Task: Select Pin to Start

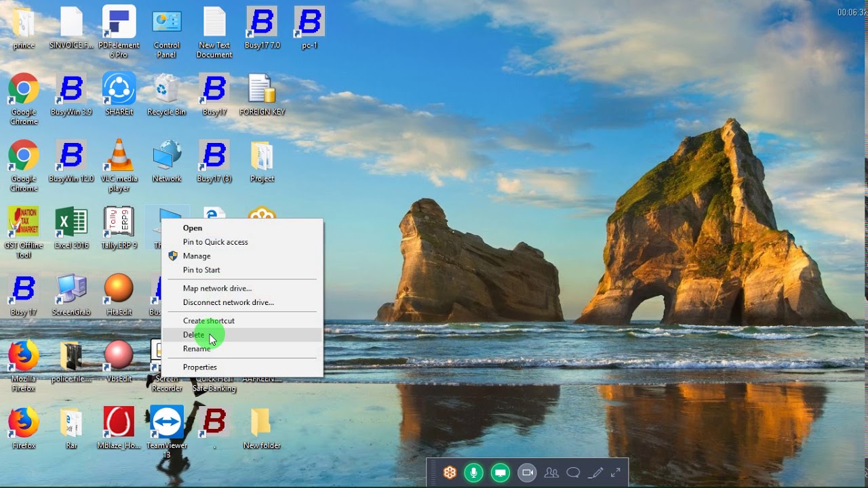Action: point(242,270)
